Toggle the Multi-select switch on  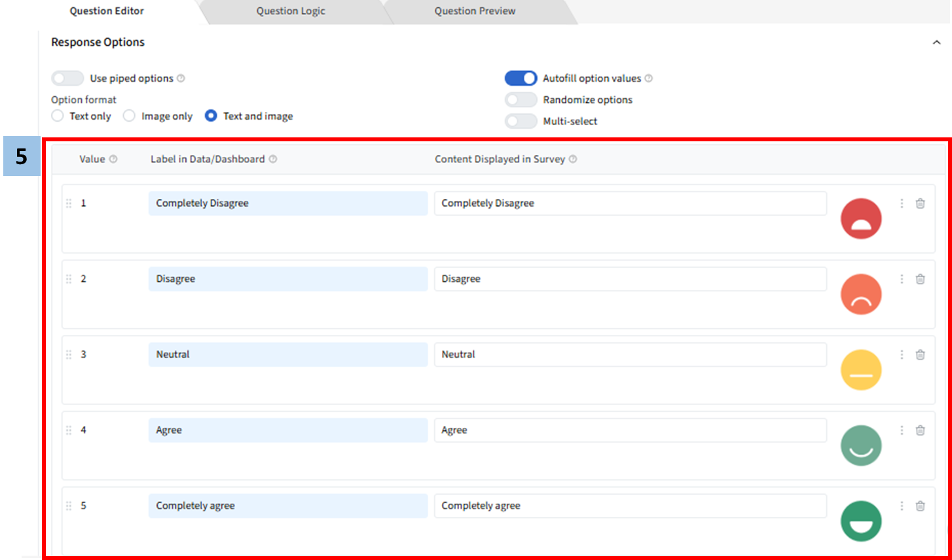coord(521,121)
